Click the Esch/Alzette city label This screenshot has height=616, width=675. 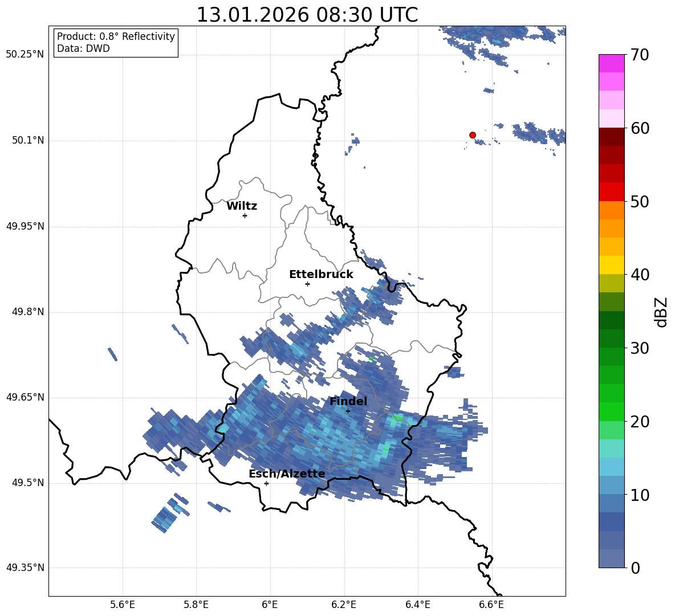tap(287, 474)
